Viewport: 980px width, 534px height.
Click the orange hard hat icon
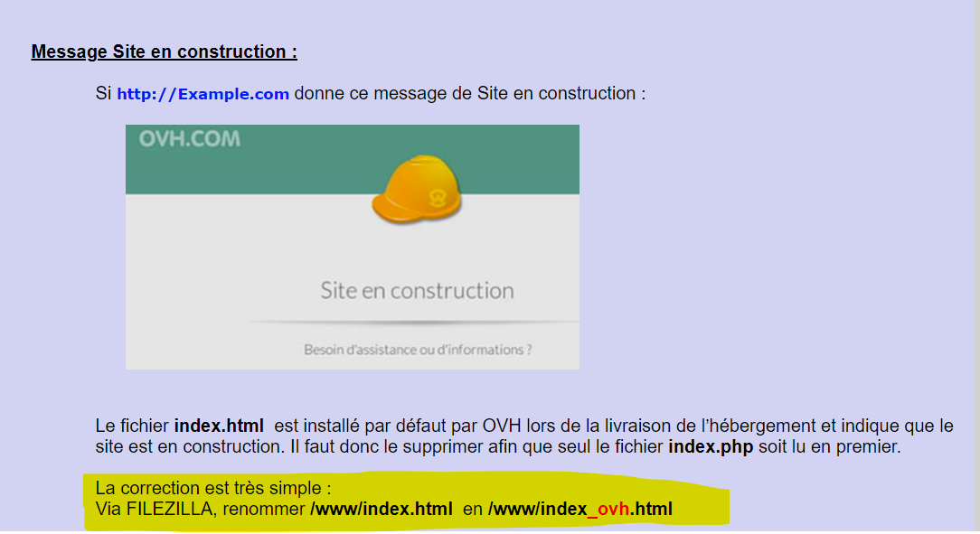(x=417, y=188)
